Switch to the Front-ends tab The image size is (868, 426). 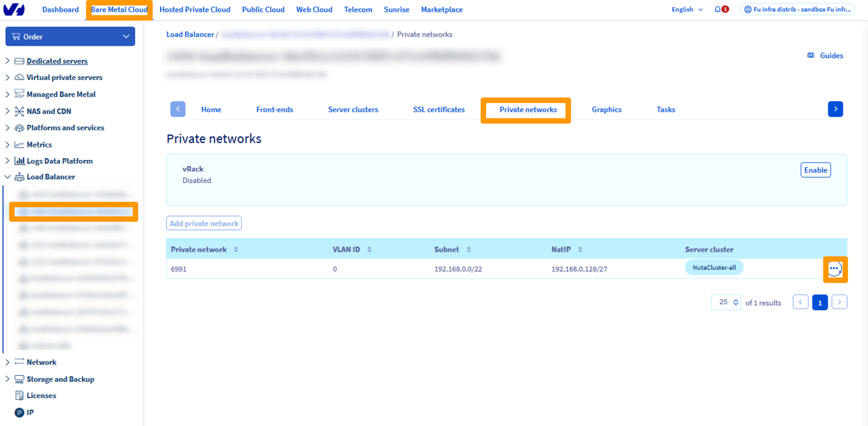[275, 109]
